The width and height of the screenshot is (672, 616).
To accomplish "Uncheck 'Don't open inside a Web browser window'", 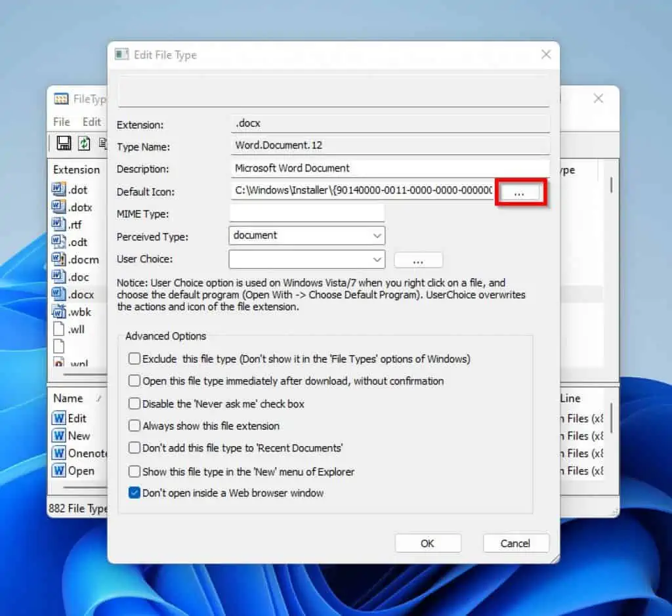I will point(134,493).
